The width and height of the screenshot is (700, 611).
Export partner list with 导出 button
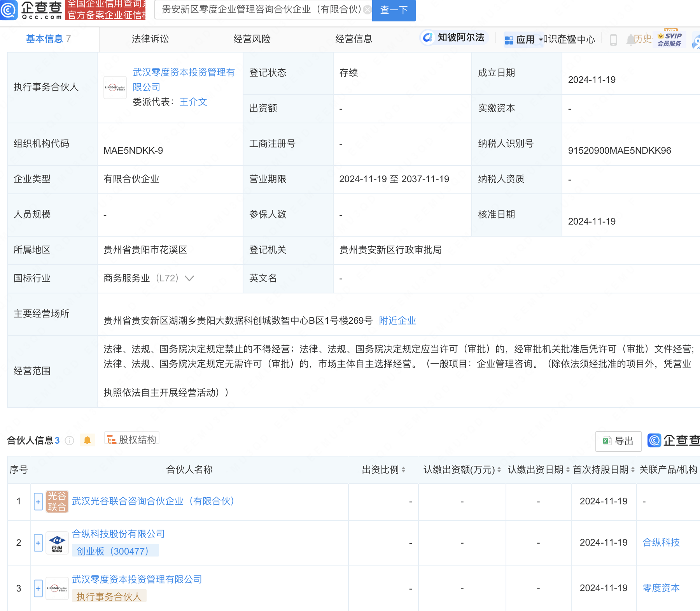[x=618, y=441]
